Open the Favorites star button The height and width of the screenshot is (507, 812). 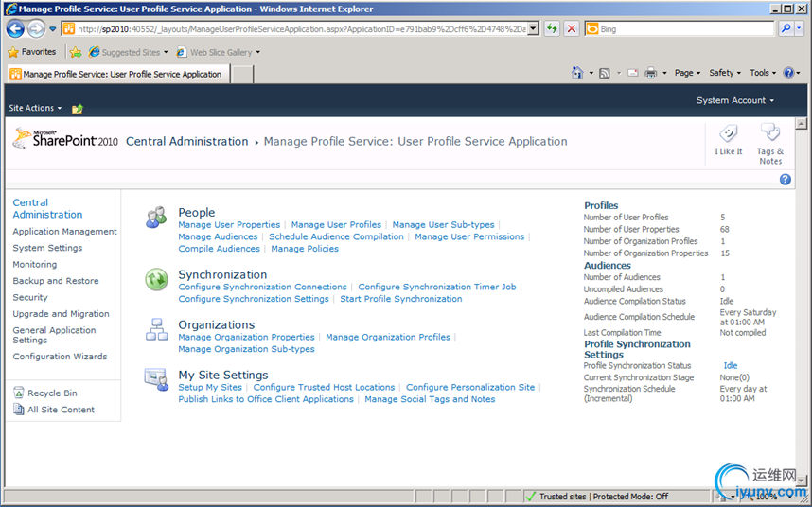click(x=32, y=52)
